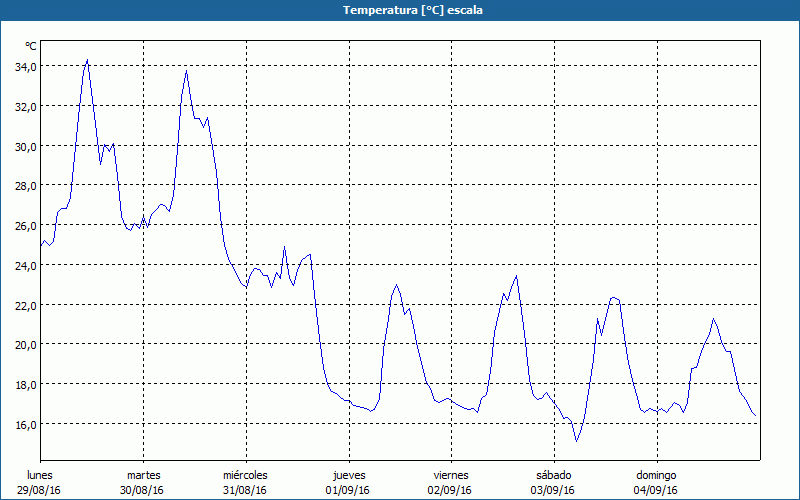Click the 04/09/16 date label
The image size is (800, 500).
pos(656,490)
